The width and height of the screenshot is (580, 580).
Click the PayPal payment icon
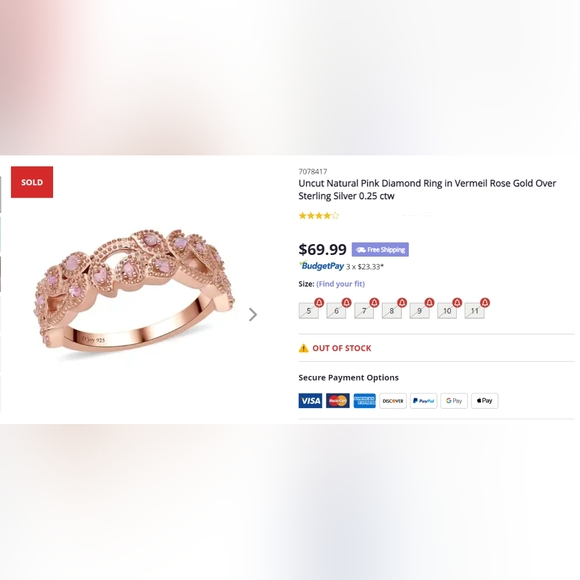coord(424,401)
